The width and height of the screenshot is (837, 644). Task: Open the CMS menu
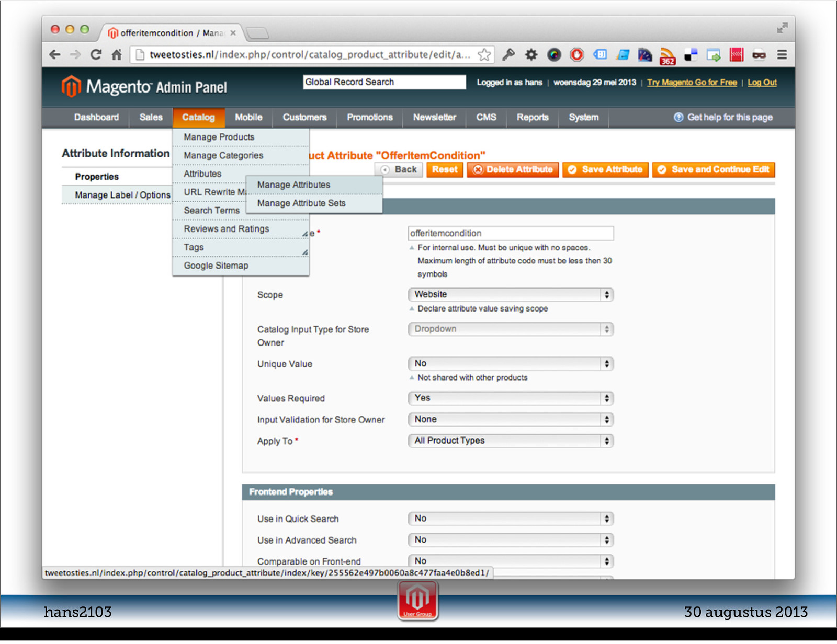pyautogui.click(x=486, y=117)
